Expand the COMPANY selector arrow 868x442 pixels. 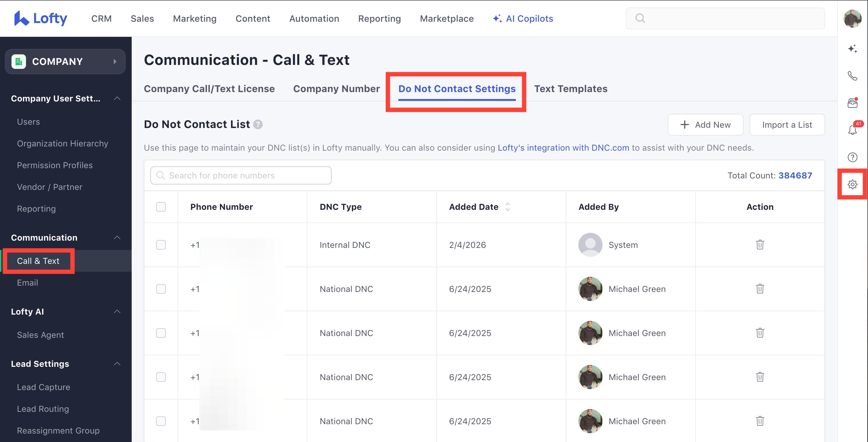click(115, 61)
